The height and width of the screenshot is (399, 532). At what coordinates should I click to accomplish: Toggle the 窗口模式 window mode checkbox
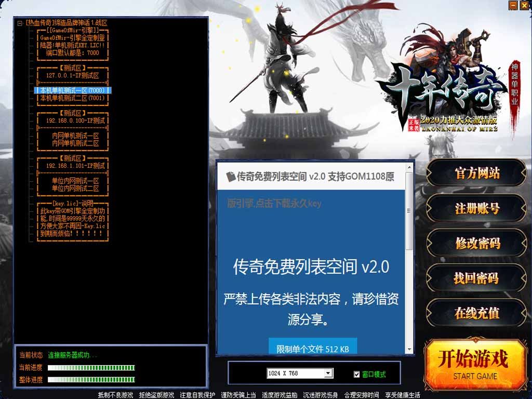pyautogui.click(x=356, y=374)
